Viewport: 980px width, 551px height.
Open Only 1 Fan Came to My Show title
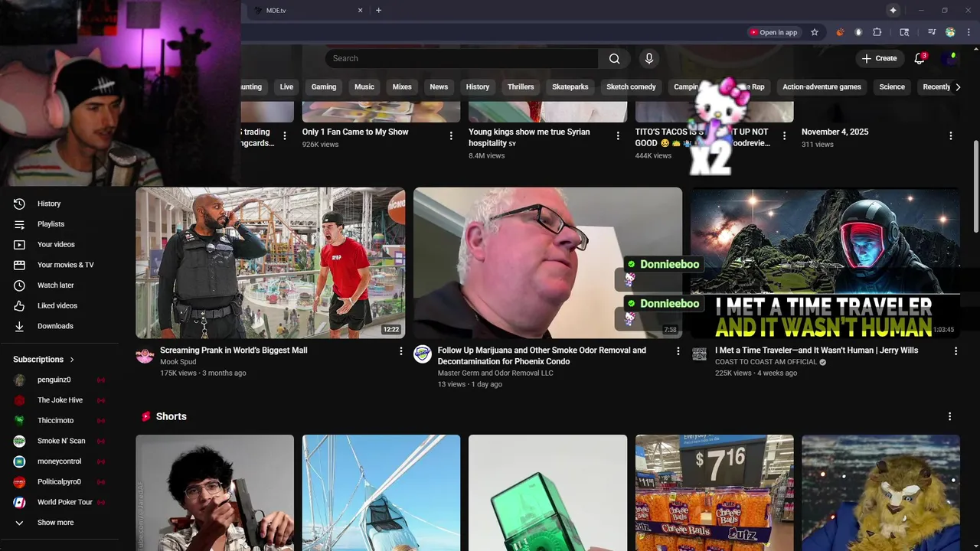coord(355,132)
